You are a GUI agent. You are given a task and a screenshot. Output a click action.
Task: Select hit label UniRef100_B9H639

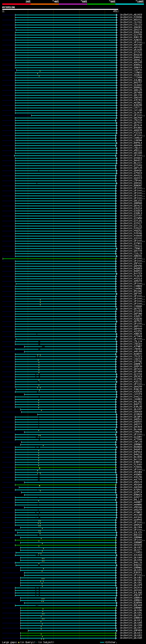[x=131, y=32]
